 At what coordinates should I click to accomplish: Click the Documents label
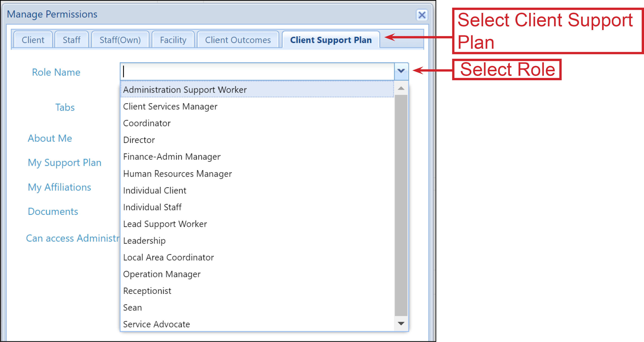(53, 211)
